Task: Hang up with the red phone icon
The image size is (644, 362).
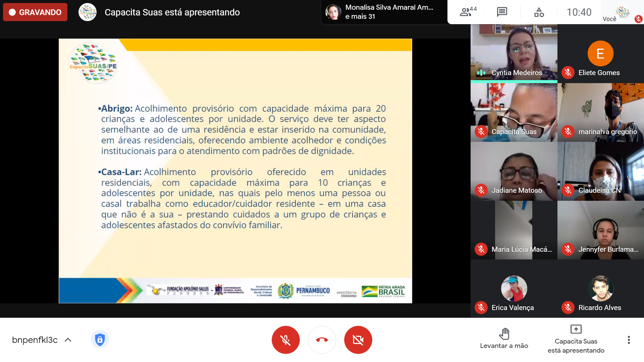Action: click(x=322, y=340)
